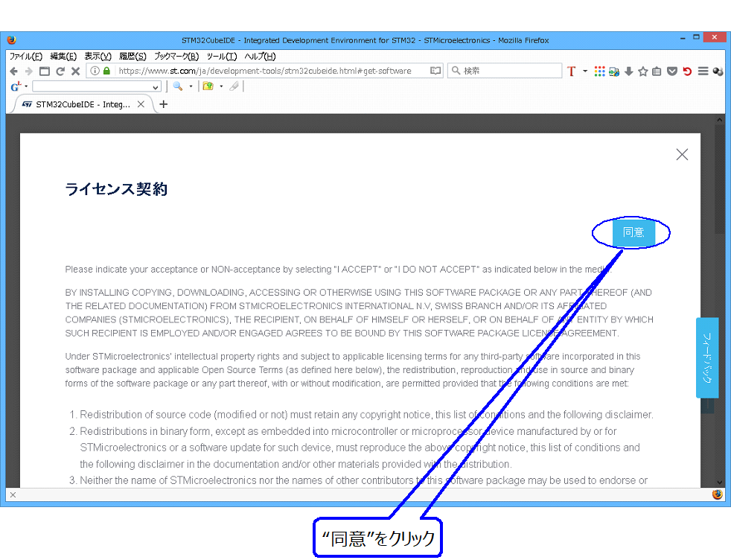Open the colored grid apps icon
Viewport: 731px width, 560px height.
click(x=600, y=71)
